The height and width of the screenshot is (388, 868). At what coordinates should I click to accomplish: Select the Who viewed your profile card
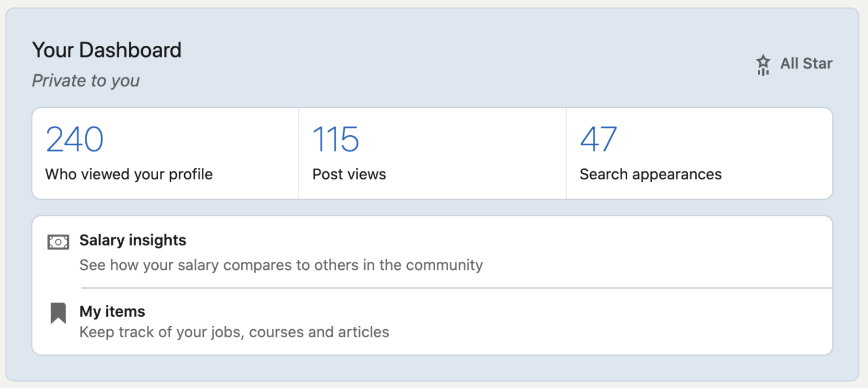point(164,153)
